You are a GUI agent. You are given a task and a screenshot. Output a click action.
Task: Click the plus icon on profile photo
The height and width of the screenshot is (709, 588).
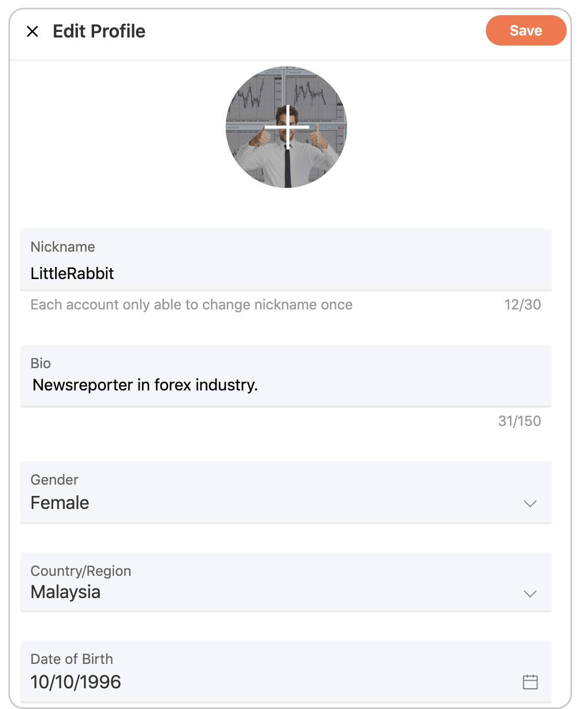[x=287, y=127]
